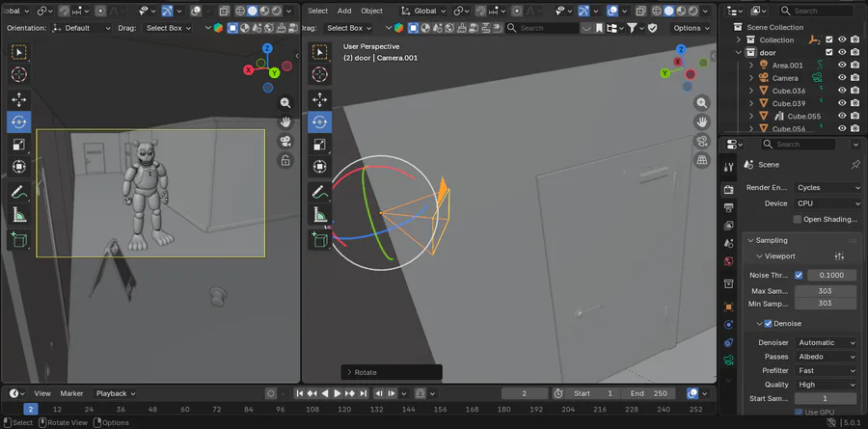Jump to the timeline's last frame

364,393
